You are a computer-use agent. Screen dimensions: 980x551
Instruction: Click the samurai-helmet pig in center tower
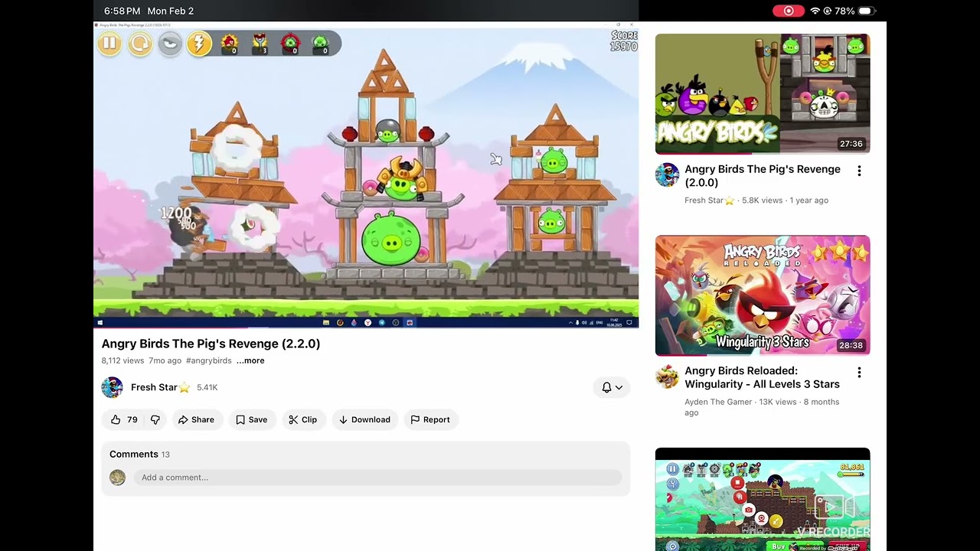(400, 181)
